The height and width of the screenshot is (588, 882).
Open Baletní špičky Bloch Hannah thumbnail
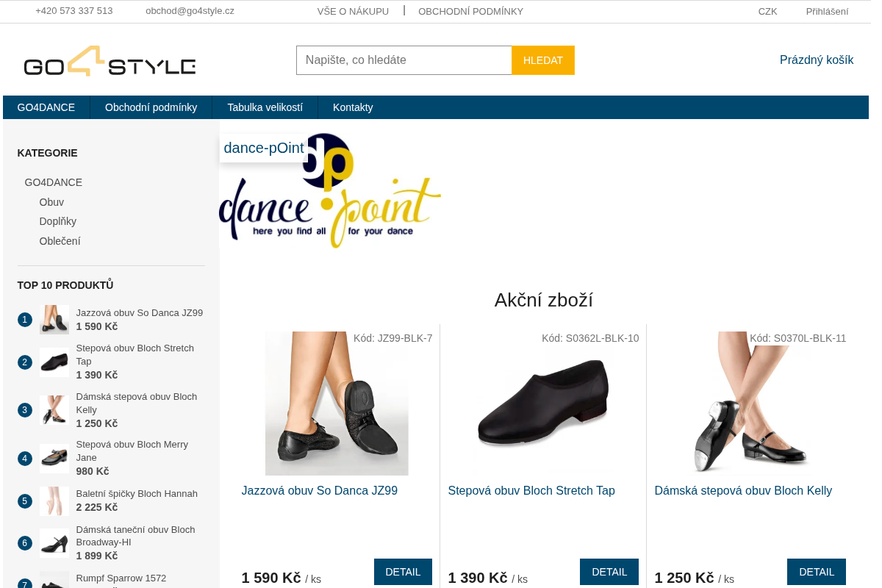tap(54, 501)
